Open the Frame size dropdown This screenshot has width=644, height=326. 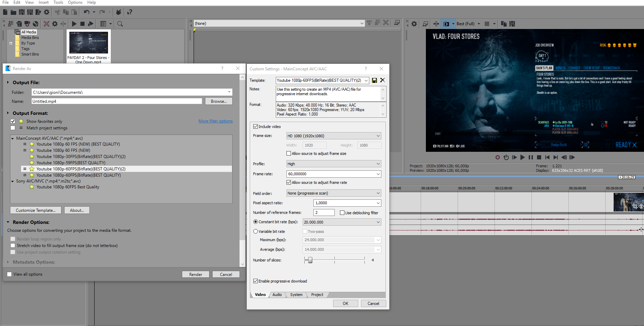pos(378,136)
